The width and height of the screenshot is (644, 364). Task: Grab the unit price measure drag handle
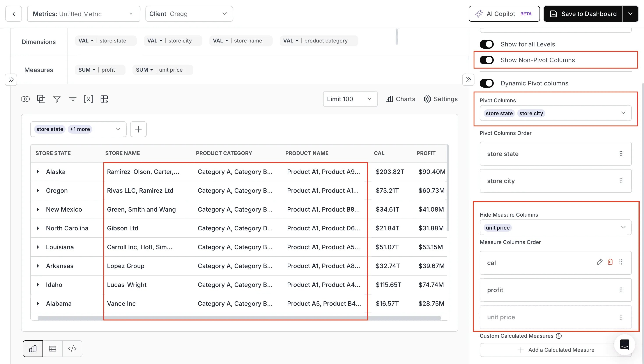[621, 317]
